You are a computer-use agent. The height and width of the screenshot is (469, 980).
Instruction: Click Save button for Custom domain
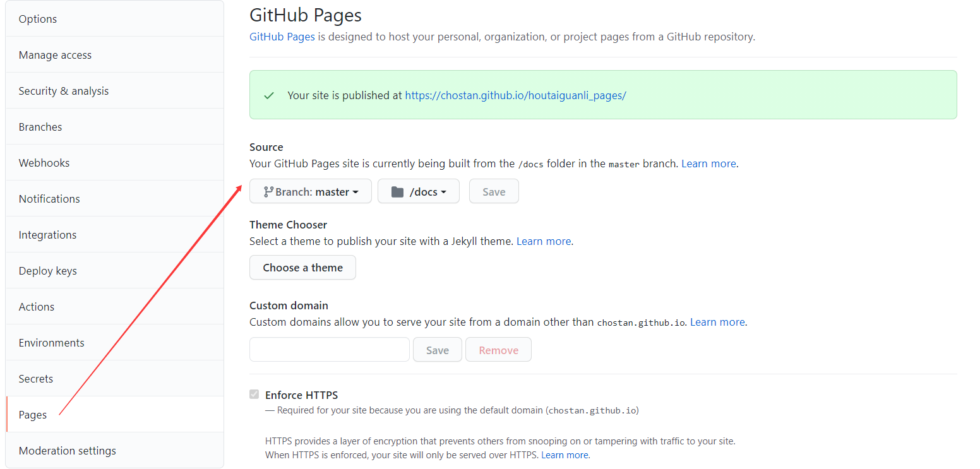[x=438, y=350]
